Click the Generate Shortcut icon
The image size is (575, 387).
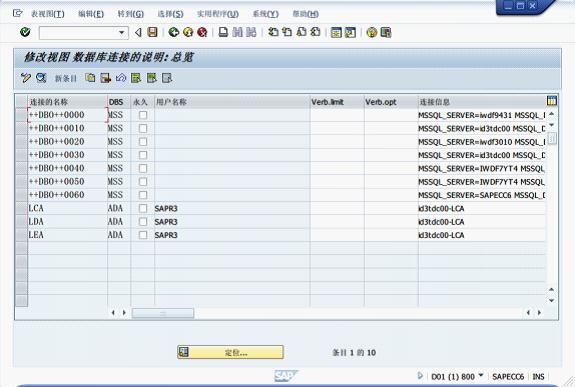pyautogui.click(x=350, y=32)
